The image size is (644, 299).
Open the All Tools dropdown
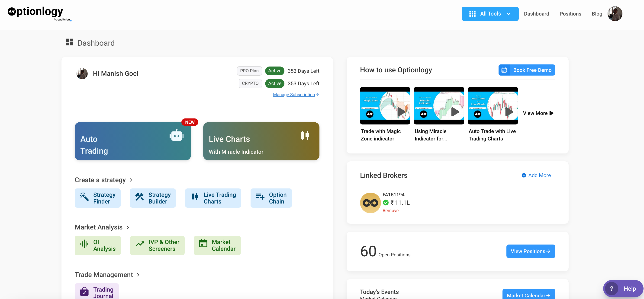489,14
